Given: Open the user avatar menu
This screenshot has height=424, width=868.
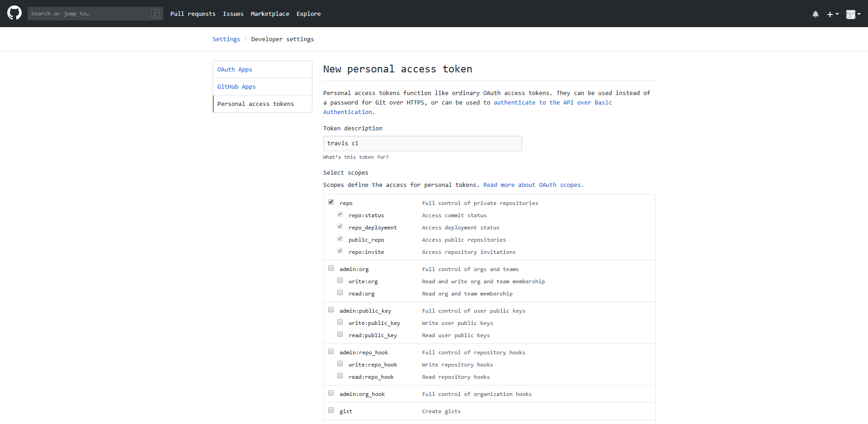Looking at the screenshot, I should point(853,14).
